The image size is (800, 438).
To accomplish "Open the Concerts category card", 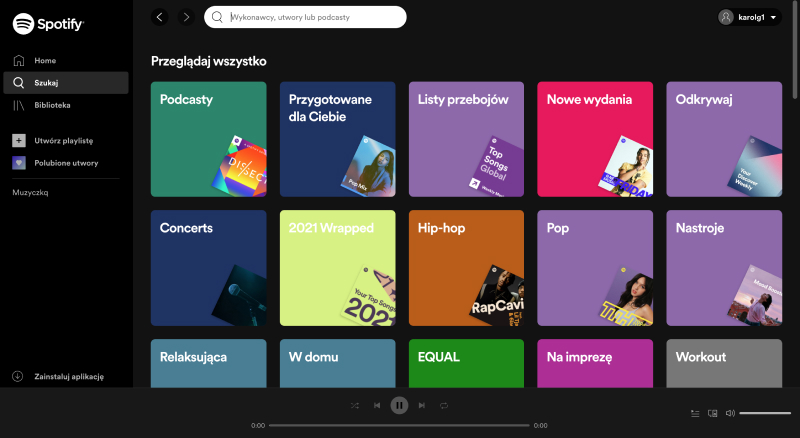I will point(209,268).
